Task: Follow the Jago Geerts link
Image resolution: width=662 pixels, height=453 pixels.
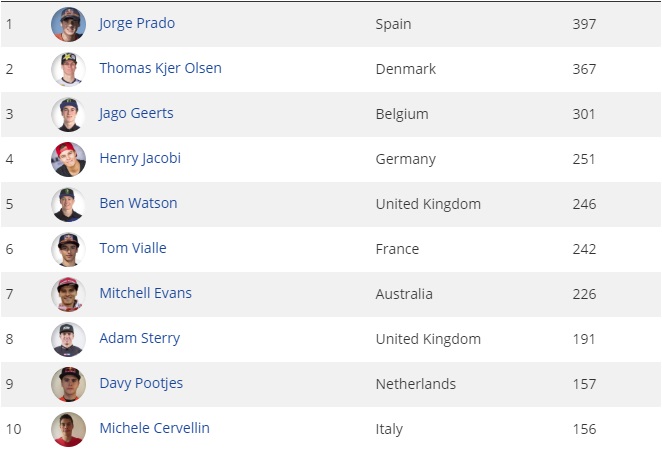Action: [136, 113]
